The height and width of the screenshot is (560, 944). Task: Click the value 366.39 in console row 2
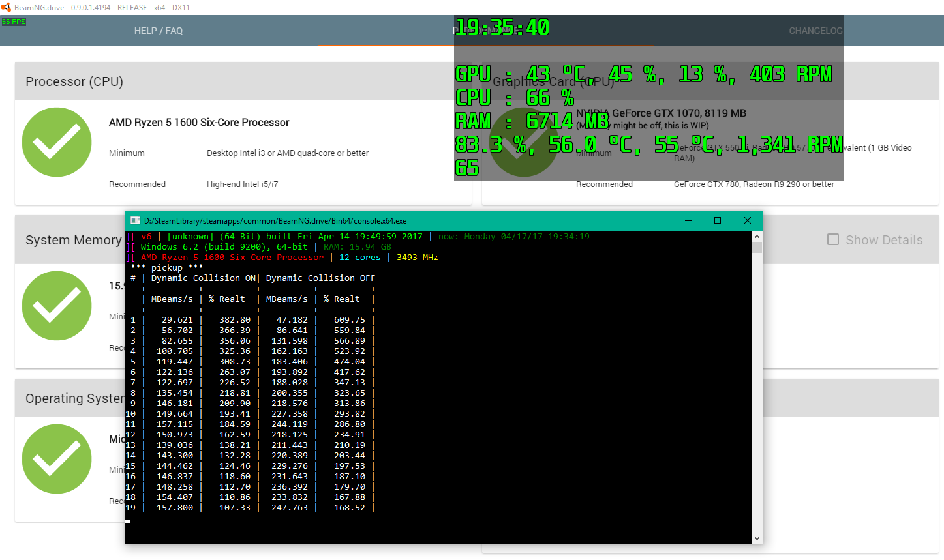pyautogui.click(x=235, y=331)
